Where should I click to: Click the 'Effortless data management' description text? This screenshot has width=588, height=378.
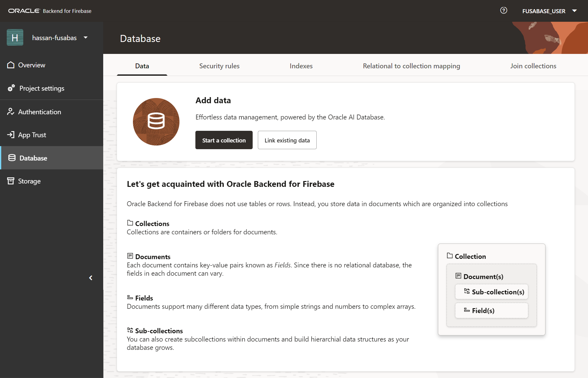click(290, 117)
